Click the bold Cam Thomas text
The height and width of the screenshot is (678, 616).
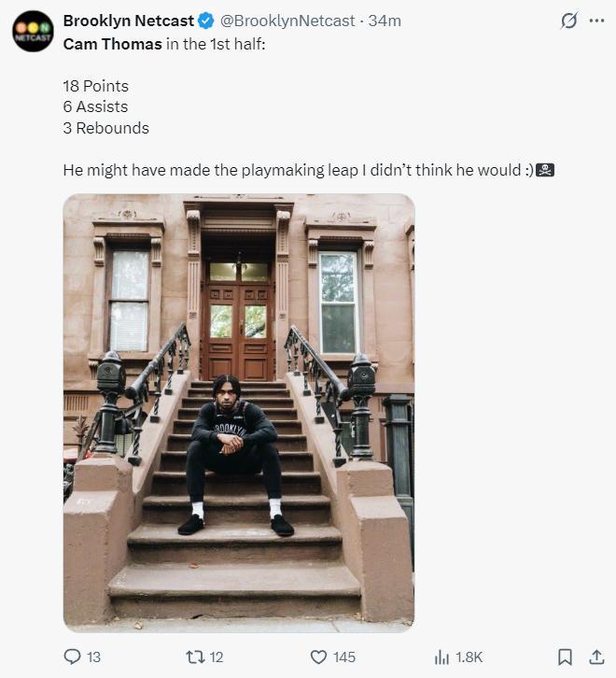point(112,43)
